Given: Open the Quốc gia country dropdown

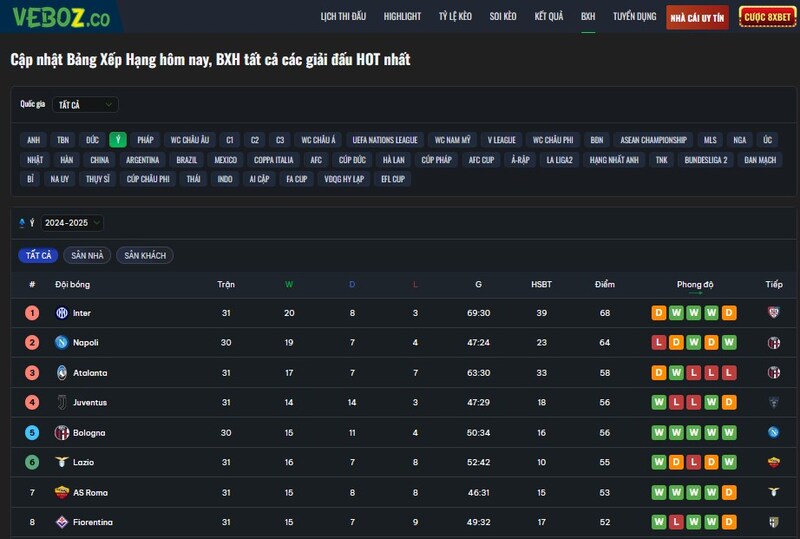Looking at the screenshot, I should click(84, 105).
